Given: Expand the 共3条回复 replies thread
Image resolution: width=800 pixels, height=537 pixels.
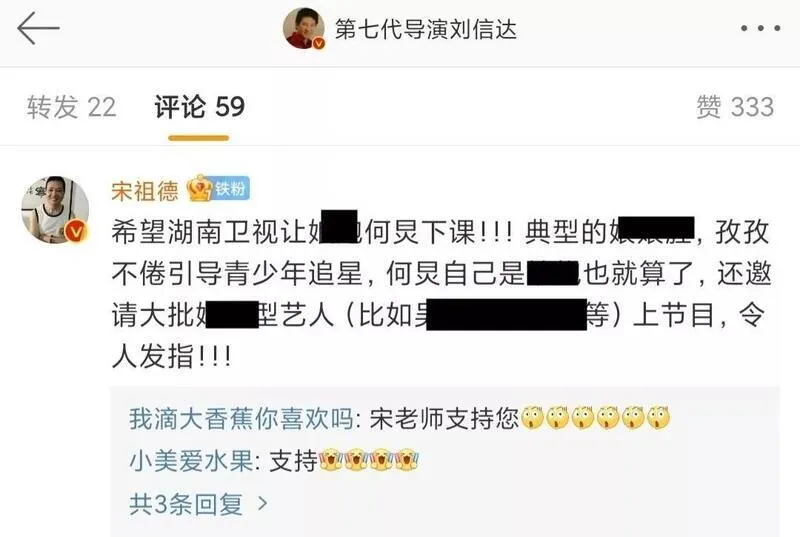Looking at the screenshot, I should (x=198, y=504).
